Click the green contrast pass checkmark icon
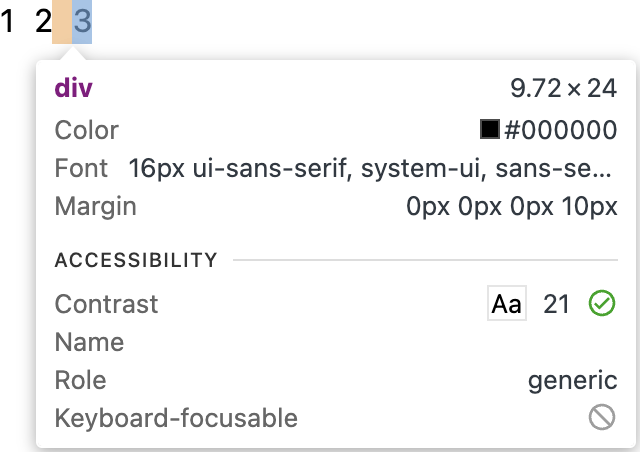This screenshot has height=452, width=640. tap(601, 304)
